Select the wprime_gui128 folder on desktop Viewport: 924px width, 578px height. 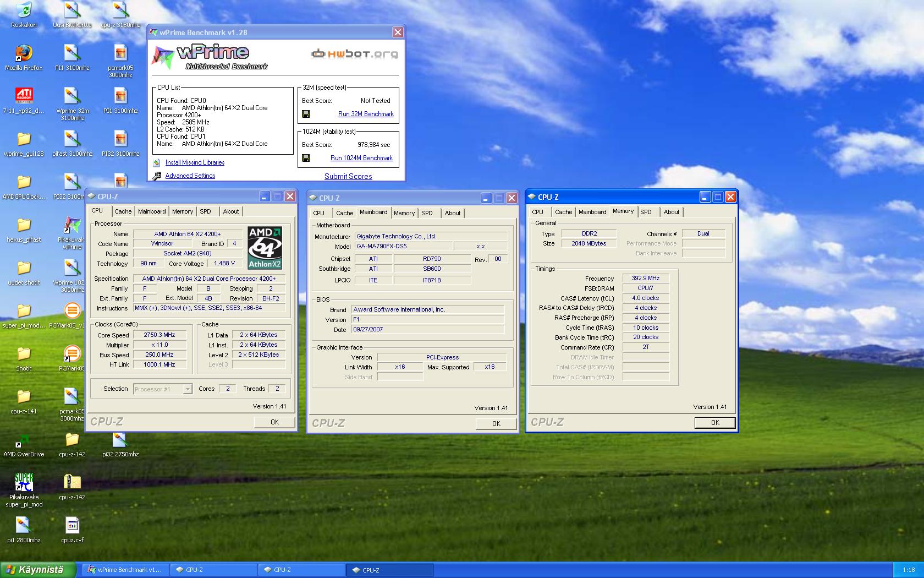tap(24, 143)
